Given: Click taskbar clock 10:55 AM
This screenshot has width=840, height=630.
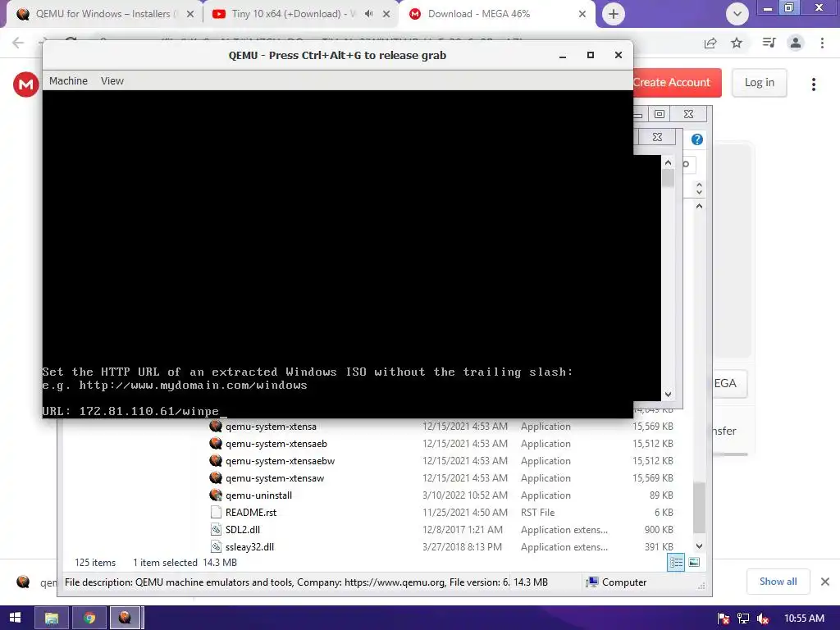Looking at the screenshot, I should (x=804, y=619).
